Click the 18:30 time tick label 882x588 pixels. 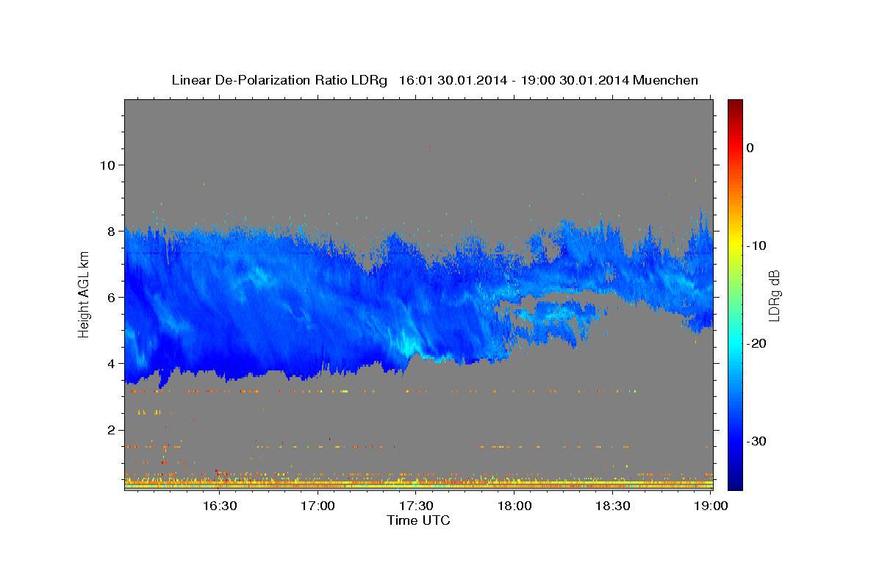click(612, 506)
